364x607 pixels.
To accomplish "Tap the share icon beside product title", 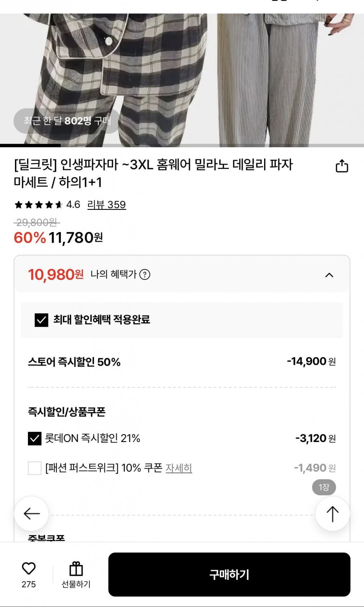I will (342, 166).
